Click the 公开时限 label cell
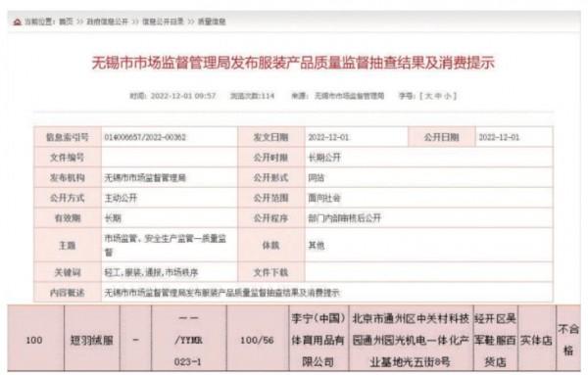This screenshot has height=375, width=588. pyautogui.click(x=270, y=158)
